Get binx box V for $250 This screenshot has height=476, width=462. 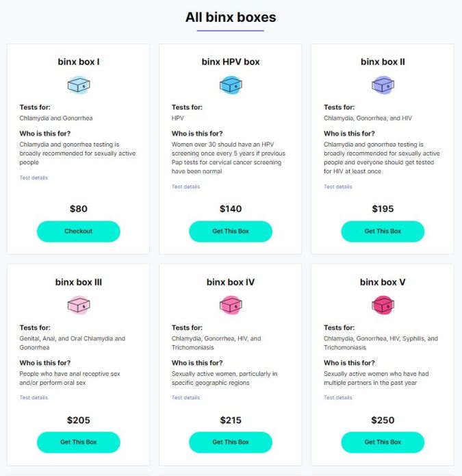pos(383,442)
